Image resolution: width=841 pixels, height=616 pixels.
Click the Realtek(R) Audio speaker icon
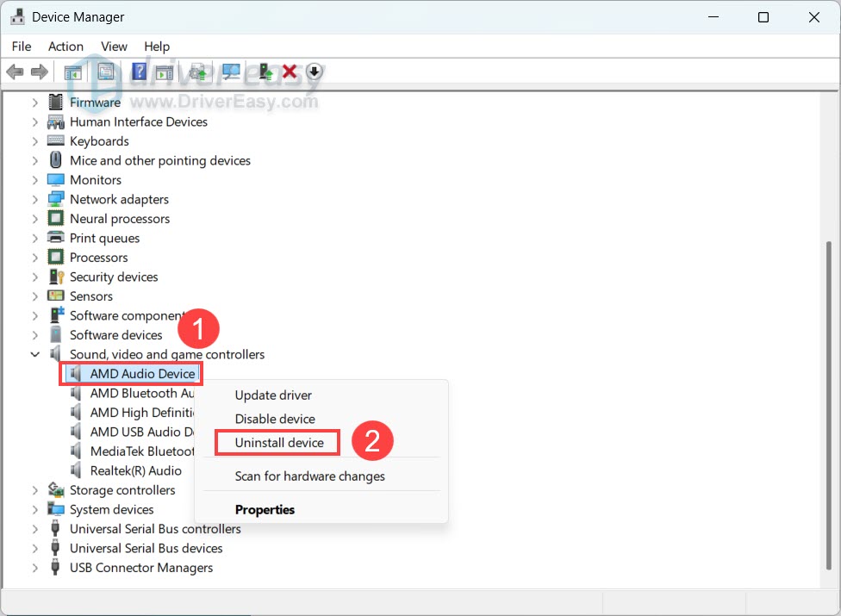(x=76, y=470)
